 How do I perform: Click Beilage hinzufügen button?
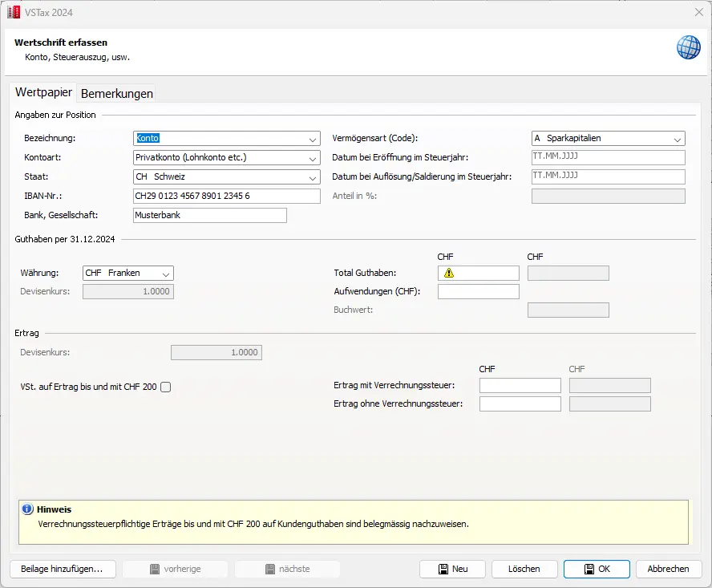(63, 569)
